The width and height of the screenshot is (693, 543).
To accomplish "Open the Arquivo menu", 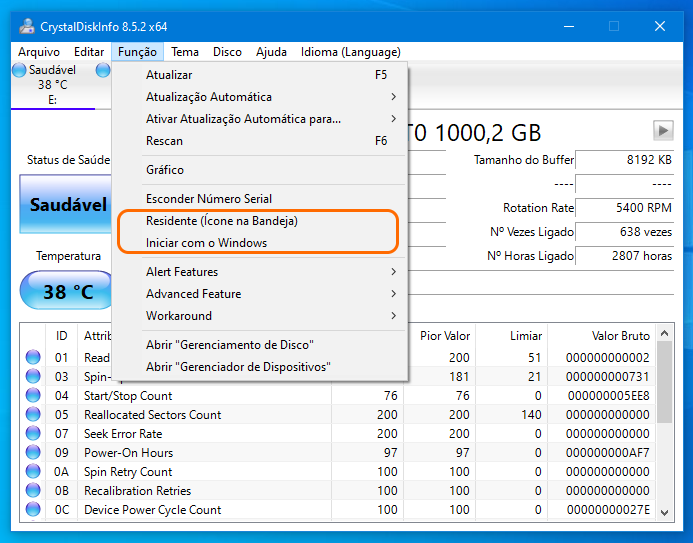I will click(x=39, y=52).
